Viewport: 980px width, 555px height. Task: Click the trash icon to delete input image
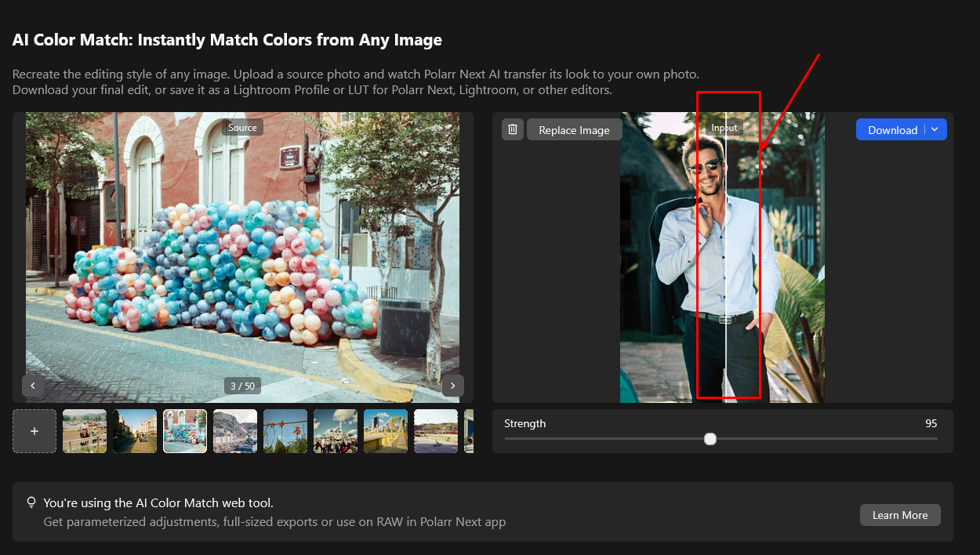pyautogui.click(x=513, y=129)
